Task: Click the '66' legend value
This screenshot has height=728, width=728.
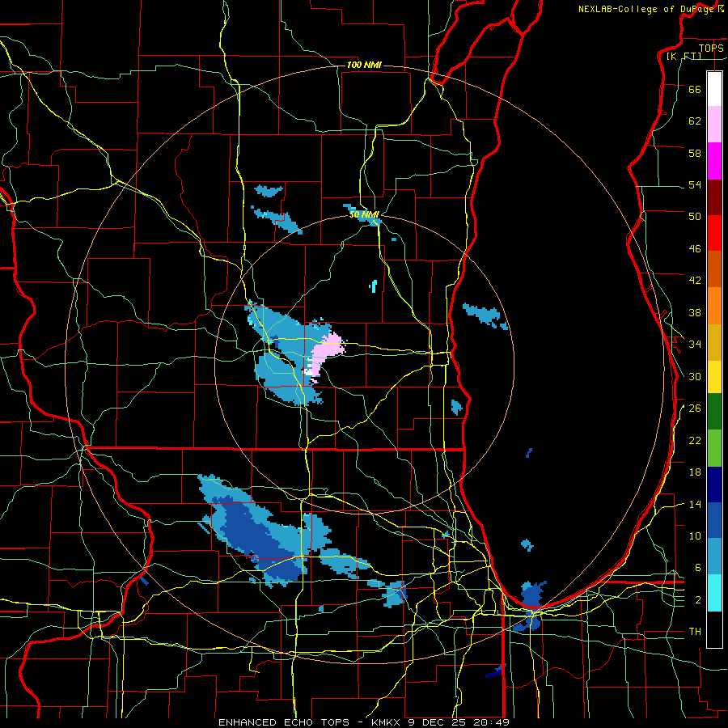Action: 695,89
